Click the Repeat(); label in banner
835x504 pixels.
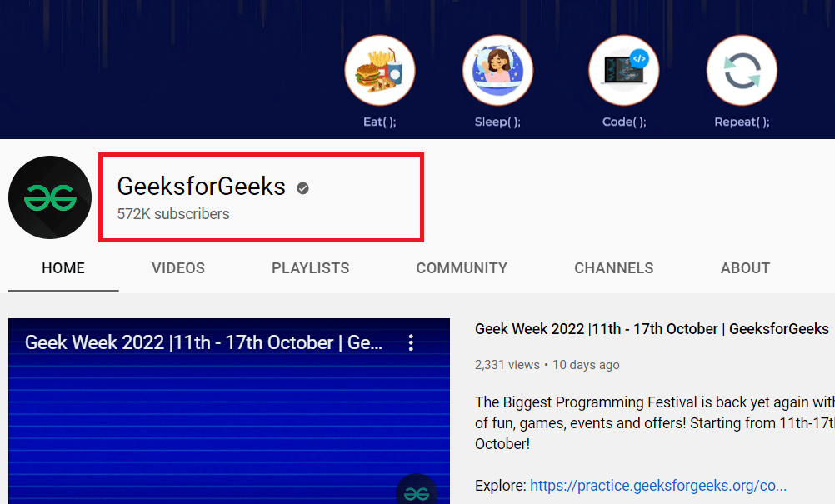[742, 122]
